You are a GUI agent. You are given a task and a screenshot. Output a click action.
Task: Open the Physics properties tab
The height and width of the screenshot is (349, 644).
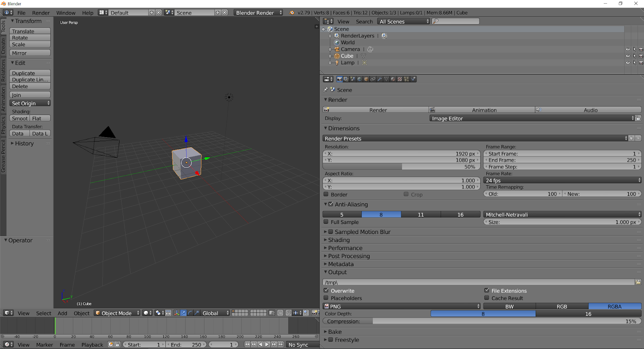pyautogui.click(x=413, y=79)
